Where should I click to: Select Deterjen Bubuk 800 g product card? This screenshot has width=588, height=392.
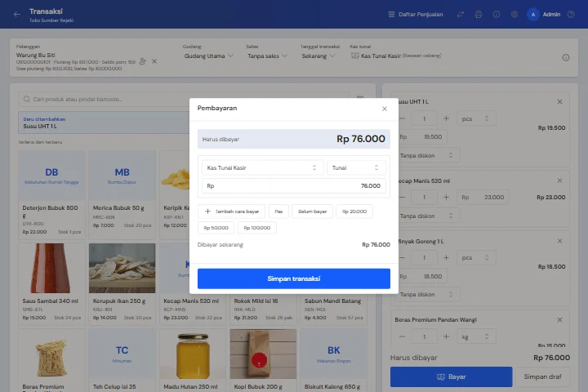point(51,194)
